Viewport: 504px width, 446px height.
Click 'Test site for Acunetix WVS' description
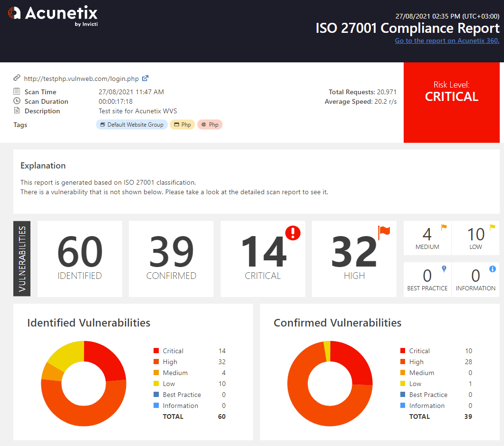(x=137, y=111)
